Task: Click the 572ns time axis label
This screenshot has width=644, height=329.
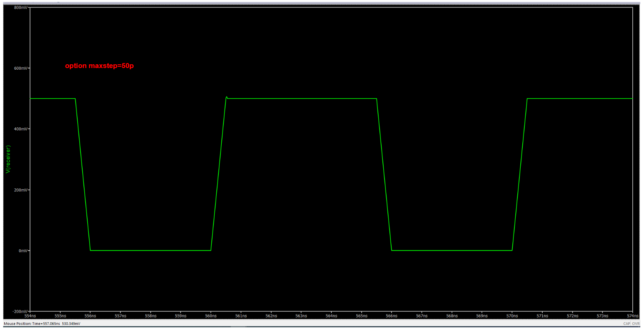Action: [x=572, y=316]
